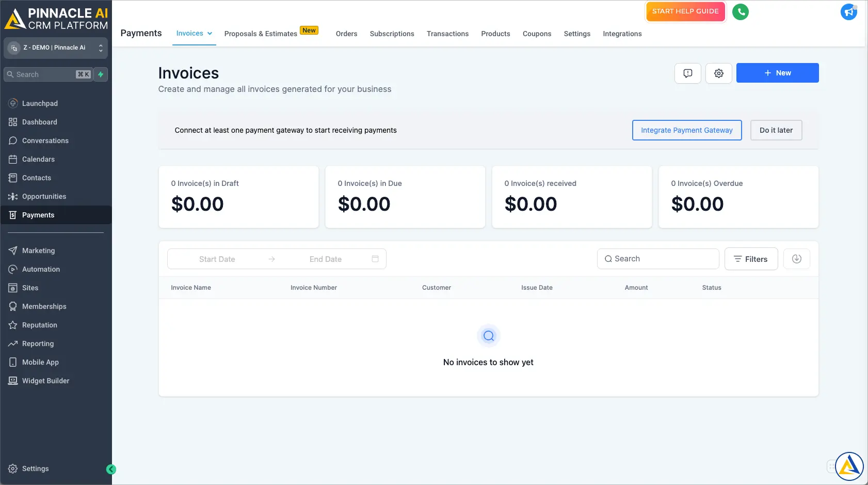Click the green phone icon

pos(741,11)
